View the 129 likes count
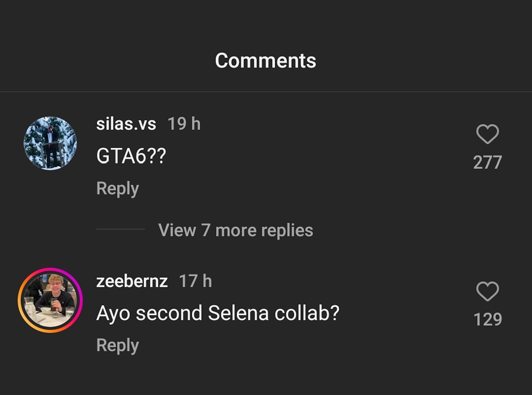532x395 pixels. (487, 319)
